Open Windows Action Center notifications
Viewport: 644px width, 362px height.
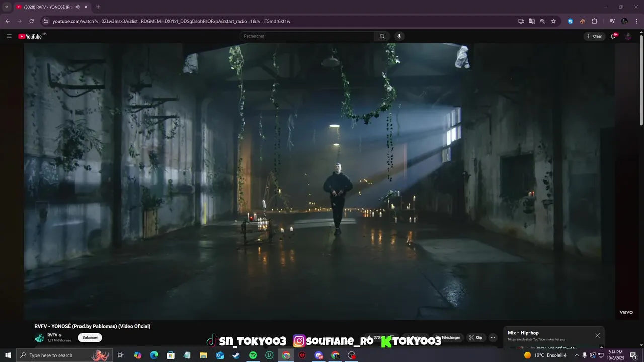coord(633,355)
